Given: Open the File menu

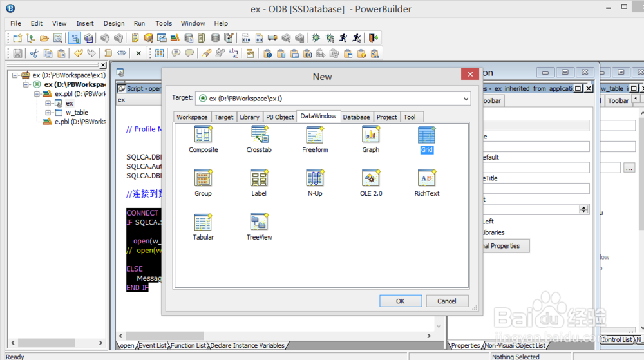Looking at the screenshot, I should point(15,23).
